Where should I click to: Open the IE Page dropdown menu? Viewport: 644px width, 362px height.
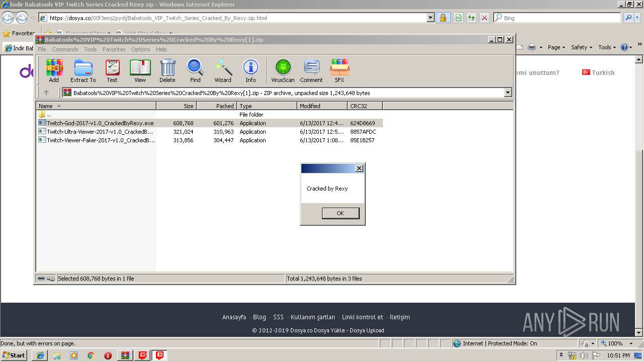pos(556,47)
